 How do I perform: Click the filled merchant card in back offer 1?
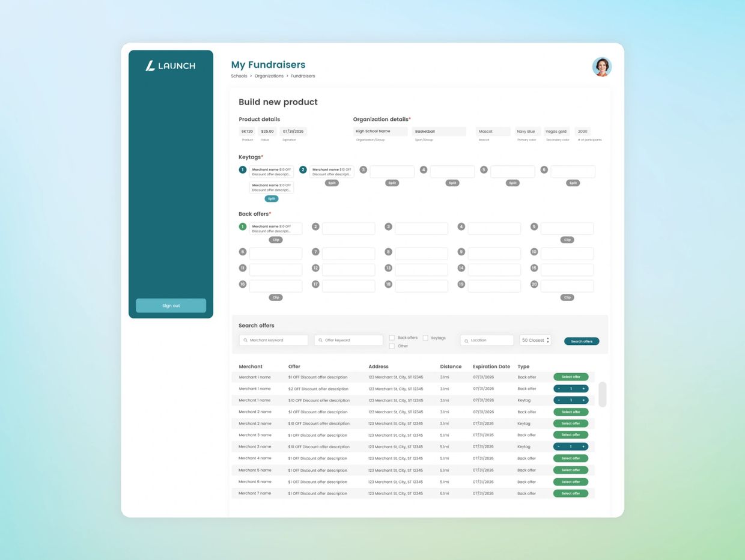click(276, 228)
